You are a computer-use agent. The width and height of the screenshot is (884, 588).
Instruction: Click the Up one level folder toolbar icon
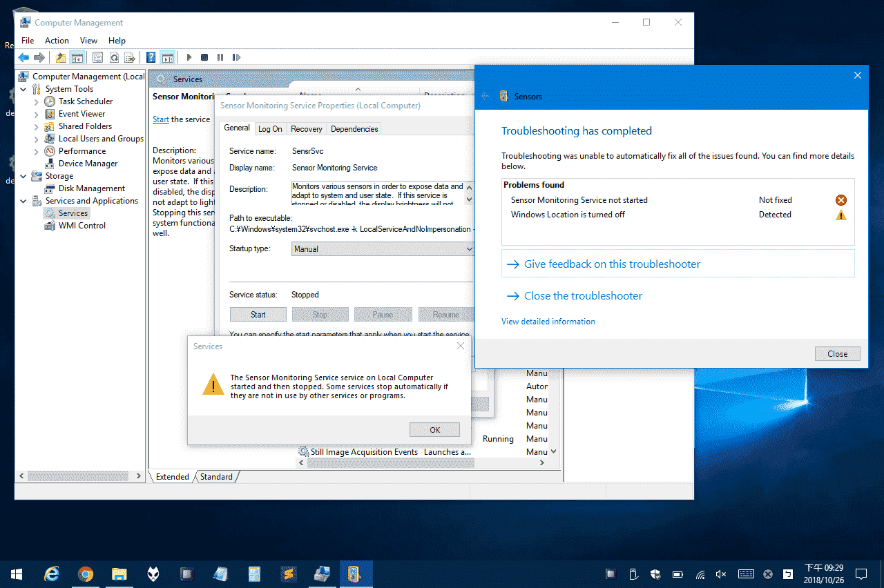pyautogui.click(x=61, y=57)
